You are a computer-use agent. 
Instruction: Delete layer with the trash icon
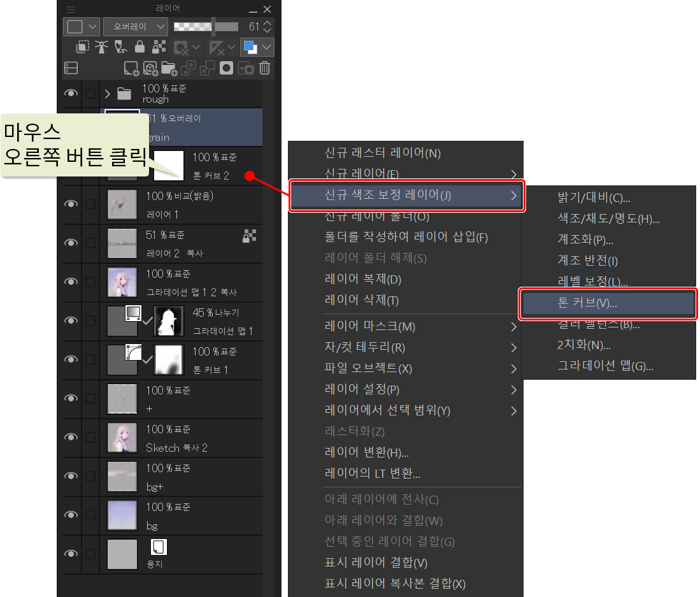tap(265, 68)
